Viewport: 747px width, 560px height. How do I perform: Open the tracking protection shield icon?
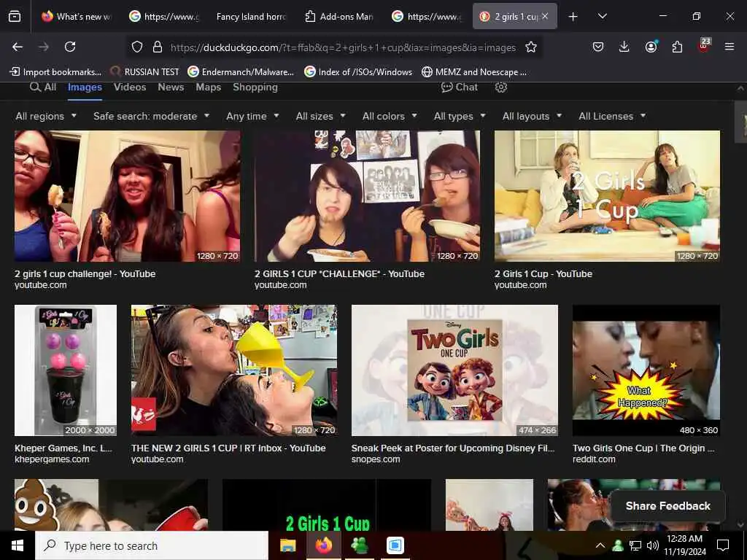click(137, 47)
